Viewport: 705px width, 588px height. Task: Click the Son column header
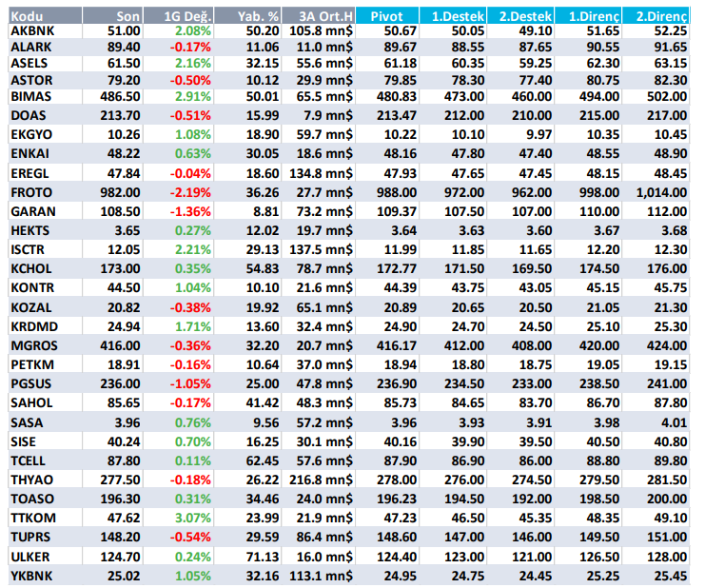[x=127, y=16]
